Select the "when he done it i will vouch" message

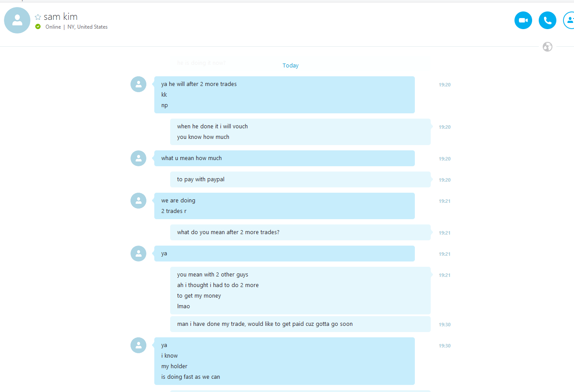pyautogui.click(x=300, y=132)
